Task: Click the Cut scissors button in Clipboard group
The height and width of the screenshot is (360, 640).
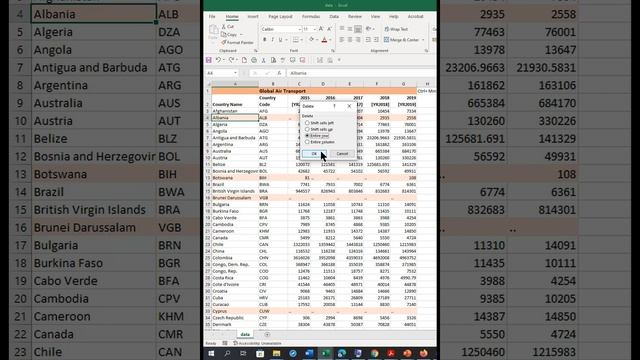Action: (x=228, y=27)
